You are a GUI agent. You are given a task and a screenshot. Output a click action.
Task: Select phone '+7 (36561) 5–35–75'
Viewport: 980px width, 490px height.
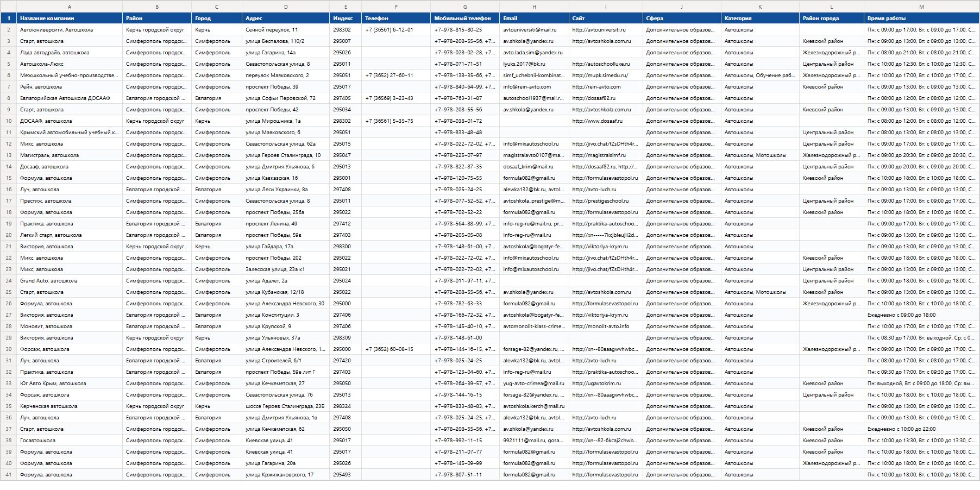396,121
